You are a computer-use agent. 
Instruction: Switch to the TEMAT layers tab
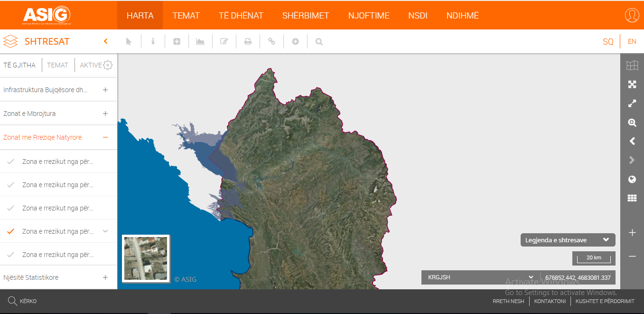57,65
